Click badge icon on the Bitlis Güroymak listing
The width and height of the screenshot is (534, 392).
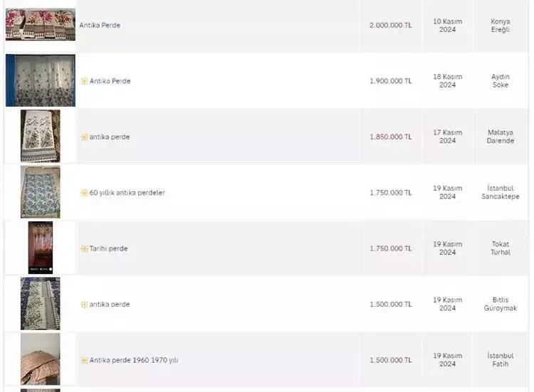84,304
